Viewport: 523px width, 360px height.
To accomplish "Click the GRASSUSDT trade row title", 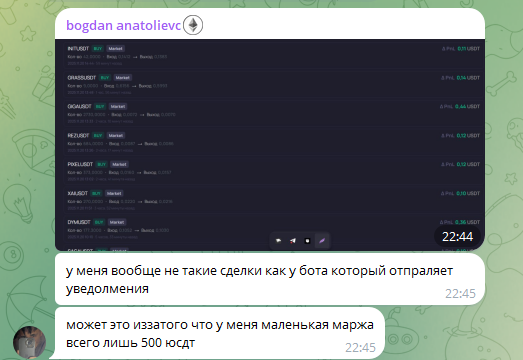I will point(82,78).
